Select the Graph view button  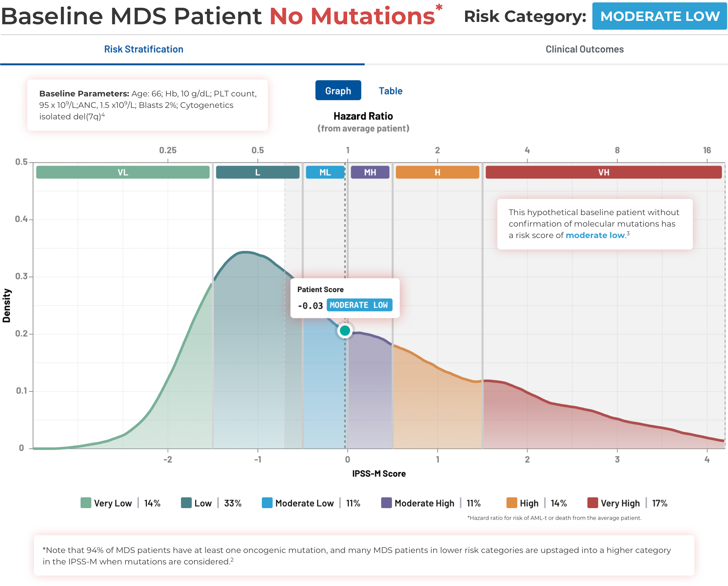tap(338, 90)
